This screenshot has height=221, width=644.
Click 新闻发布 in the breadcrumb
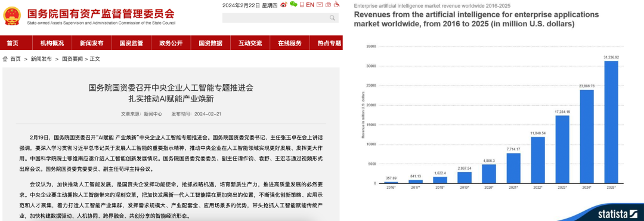point(41,59)
